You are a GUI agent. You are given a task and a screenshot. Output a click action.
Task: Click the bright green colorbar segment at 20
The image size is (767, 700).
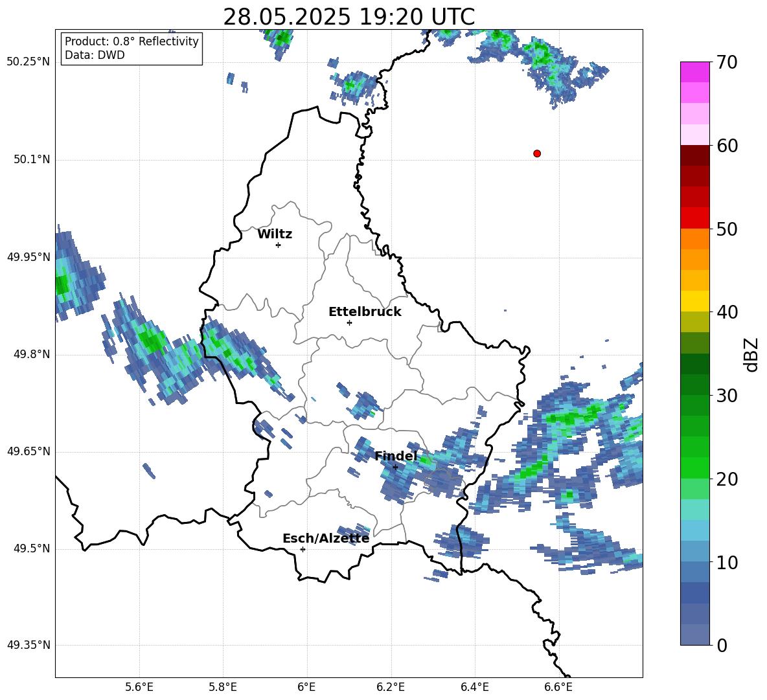[x=694, y=468]
